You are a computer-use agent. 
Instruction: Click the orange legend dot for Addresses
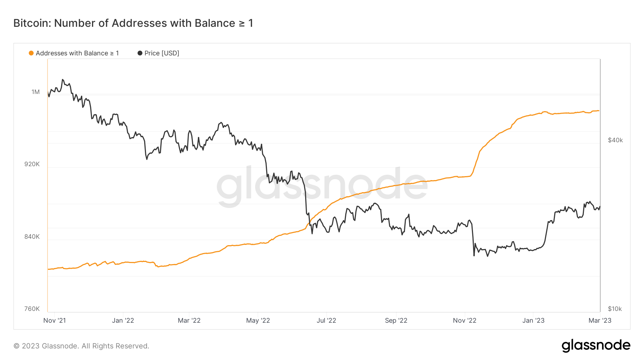point(31,53)
